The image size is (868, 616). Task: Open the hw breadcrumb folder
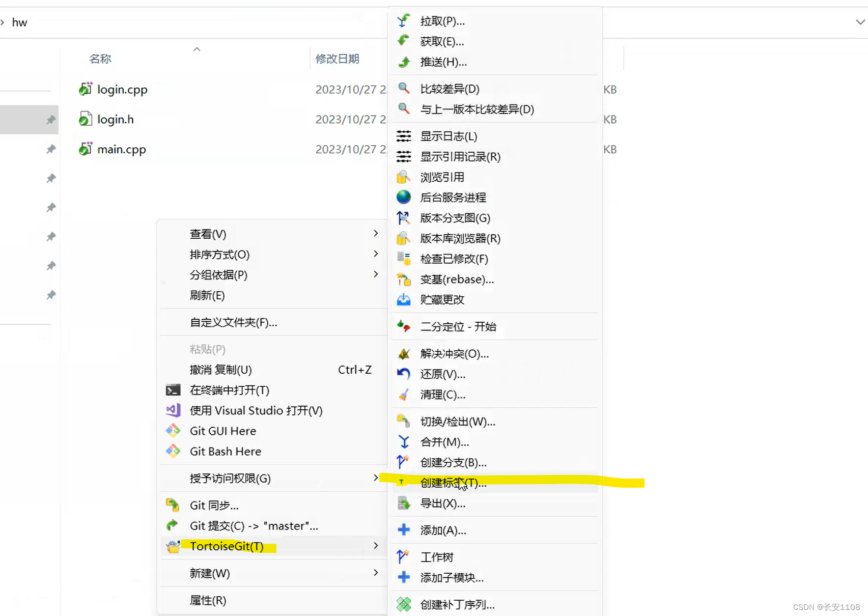[20, 22]
